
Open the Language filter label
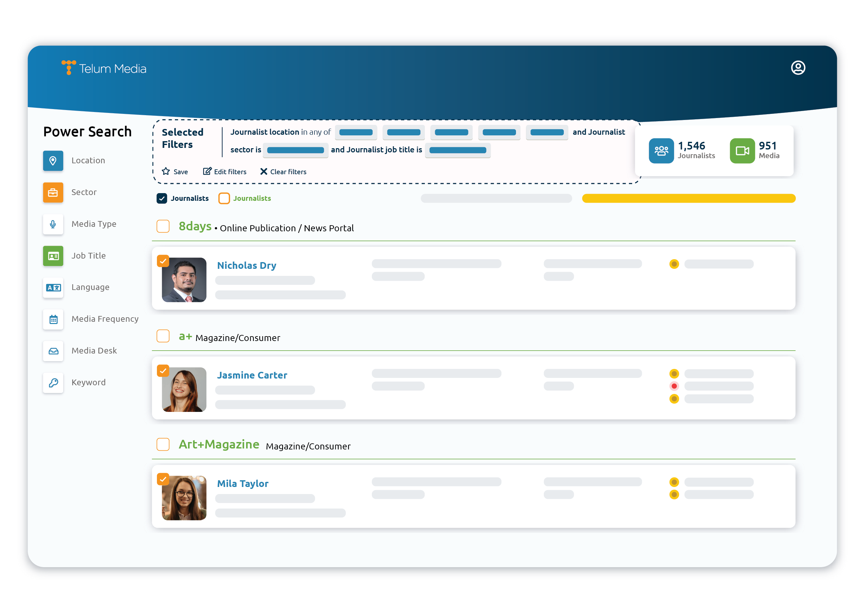[x=90, y=288]
